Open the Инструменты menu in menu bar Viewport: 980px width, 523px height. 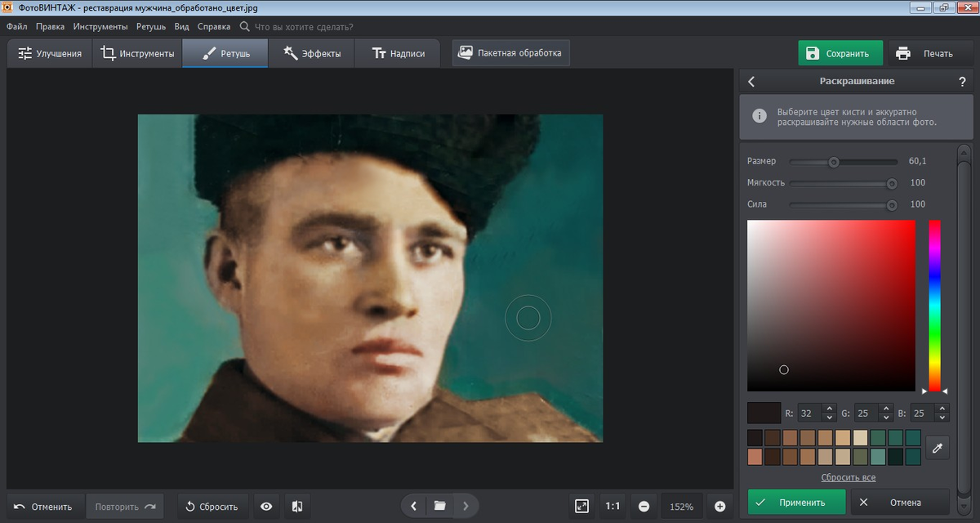tap(100, 26)
